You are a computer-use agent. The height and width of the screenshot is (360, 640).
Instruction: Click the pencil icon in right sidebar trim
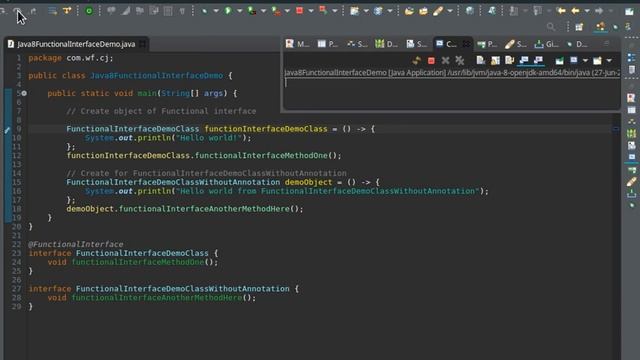[631, 182]
